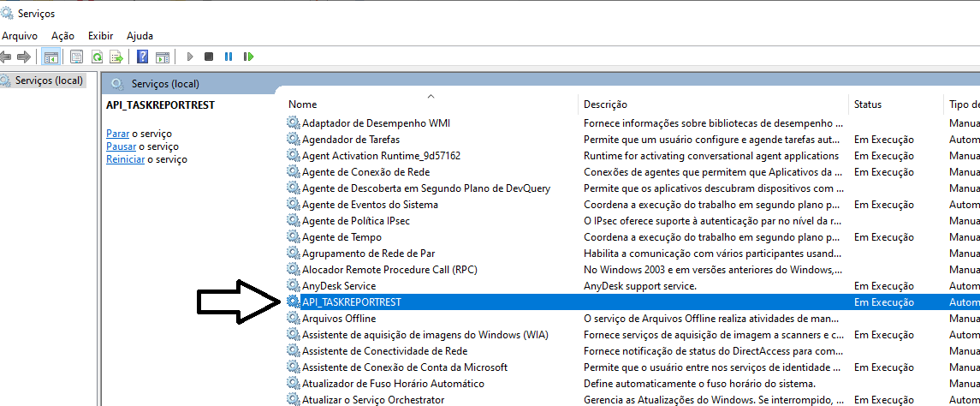The height and width of the screenshot is (406, 980).
Task: Click the gear icon of Arquivos Offline
Action: coord(293,318)
